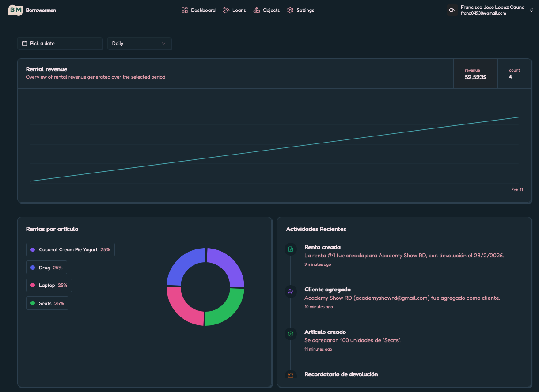This screenshot has height=392, width=539.
Task: Select the Dashboard grid icon
Action: pos(184,10)
